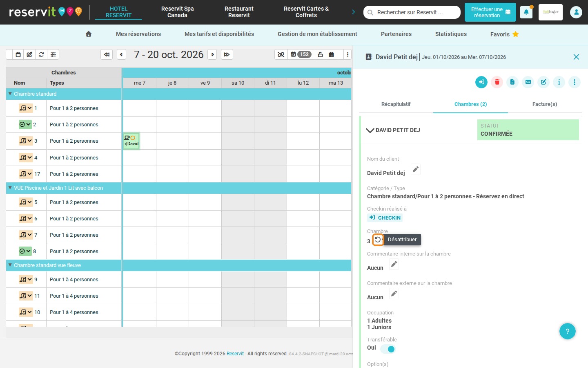Click the calendar icon in planning toolbar
The image size is (588, 368).
[x=18, y=54]
